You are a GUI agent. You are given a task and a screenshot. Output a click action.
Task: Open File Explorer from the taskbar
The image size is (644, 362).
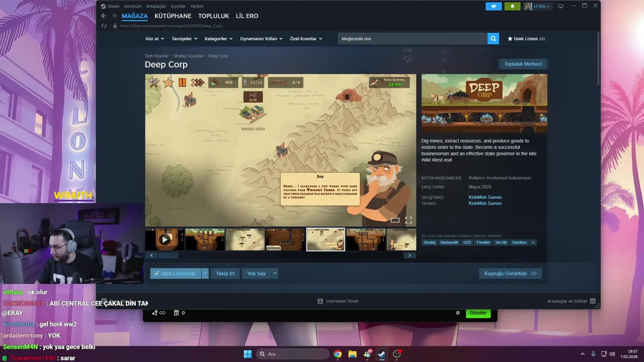(352, 354)
